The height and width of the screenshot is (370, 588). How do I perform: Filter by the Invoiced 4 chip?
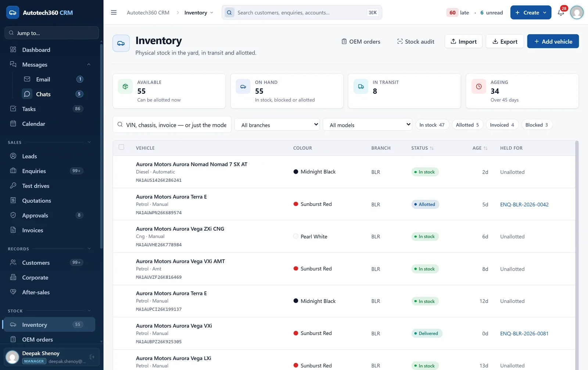point(502,125)
